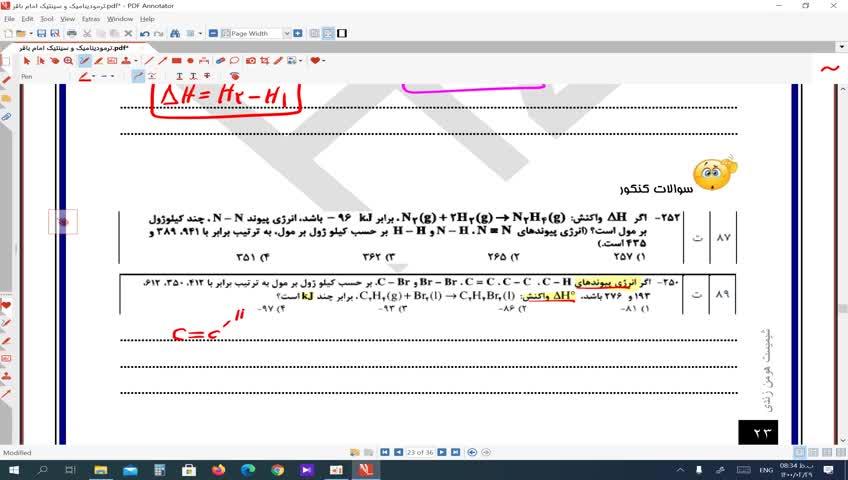Expand the pen color dropdown arrow

pyautogui.click(x=94, y=76)
